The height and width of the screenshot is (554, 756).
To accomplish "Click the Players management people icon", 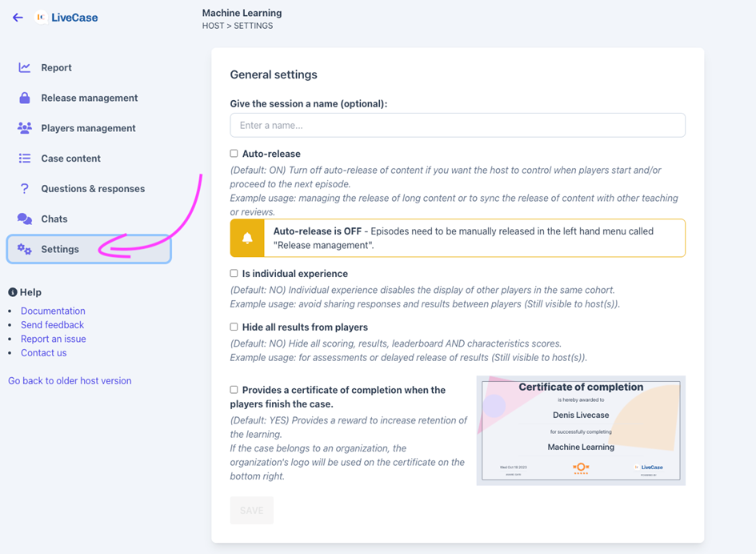I will click(25, 128).
